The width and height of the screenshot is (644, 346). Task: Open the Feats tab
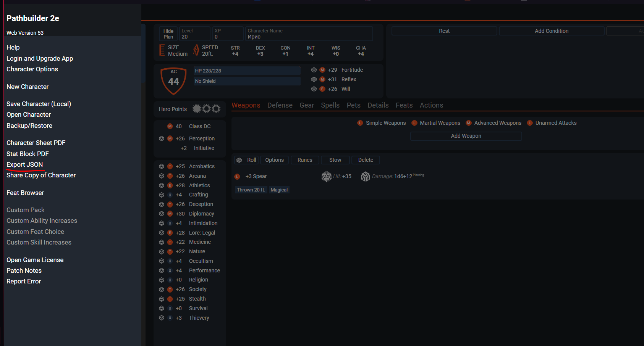coord(404,105)
